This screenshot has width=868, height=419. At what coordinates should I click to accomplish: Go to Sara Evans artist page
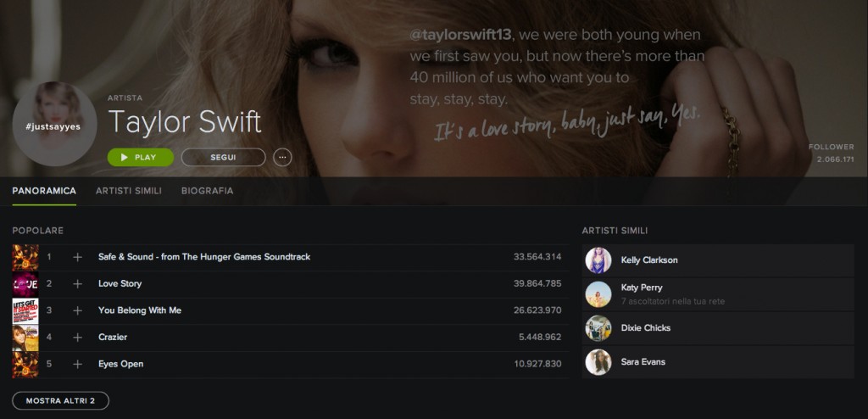point(643,362)
